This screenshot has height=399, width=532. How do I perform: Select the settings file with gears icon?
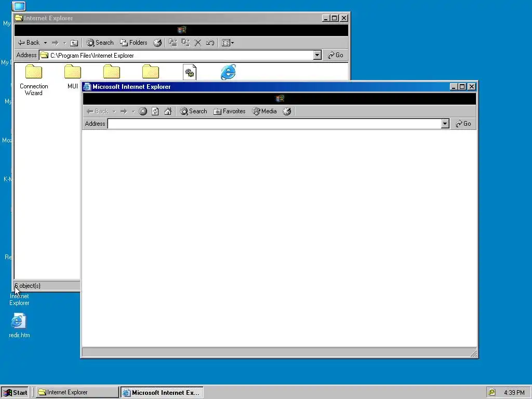click(x=190, y=72)
